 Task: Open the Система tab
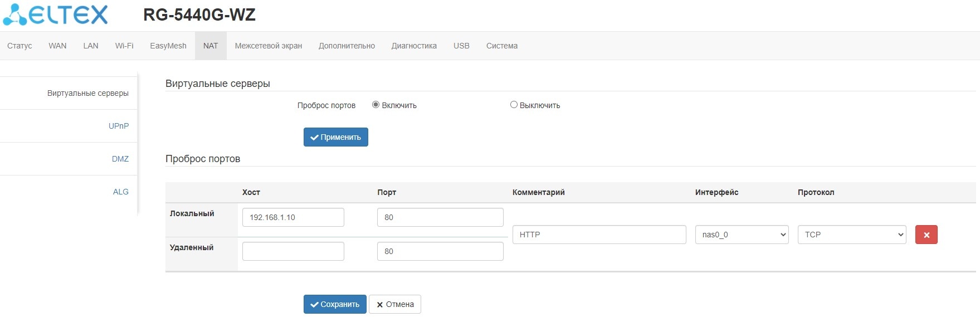click(x=501, y=46)
